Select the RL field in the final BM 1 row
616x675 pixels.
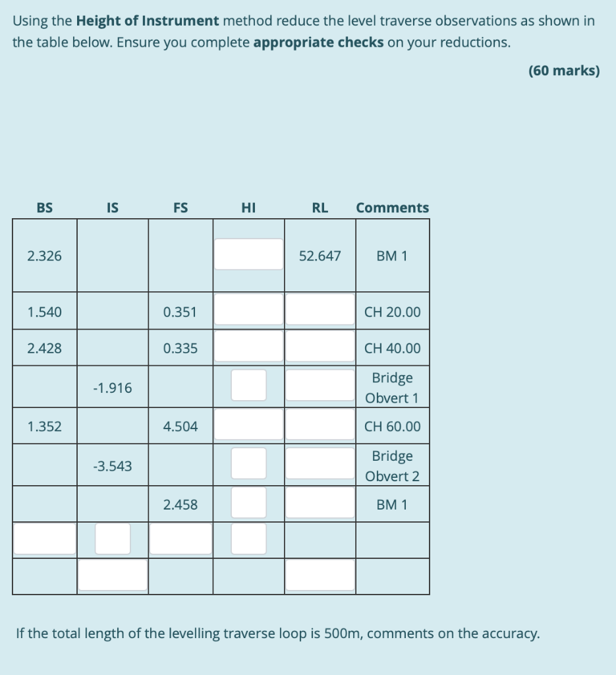pos(319,502)
